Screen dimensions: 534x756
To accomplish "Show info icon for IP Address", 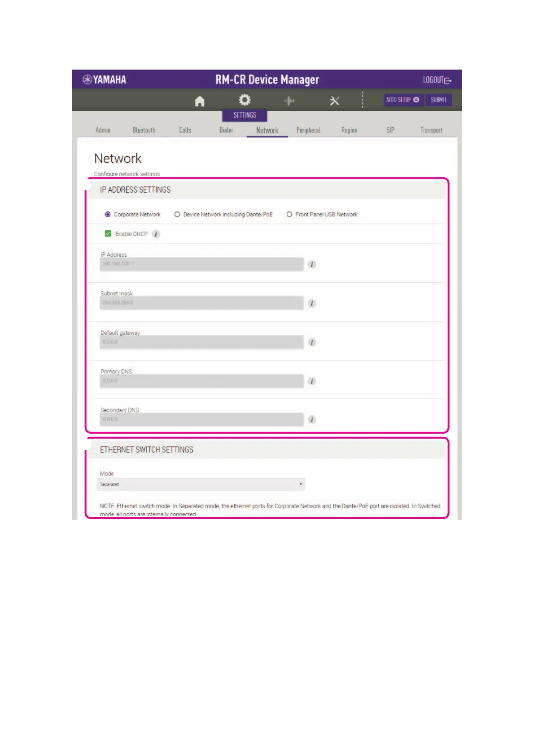I will (312, 264).
